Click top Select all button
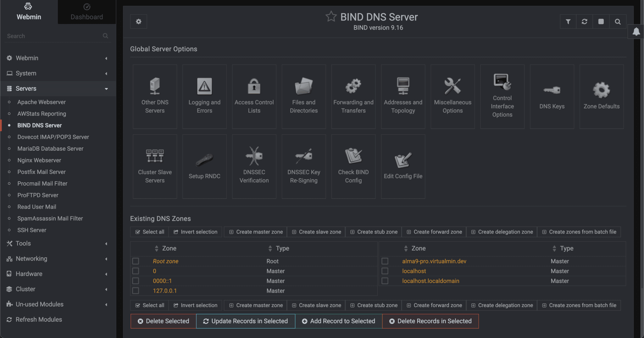The width and height of the screenshot is (644, 338). (150, 232)
